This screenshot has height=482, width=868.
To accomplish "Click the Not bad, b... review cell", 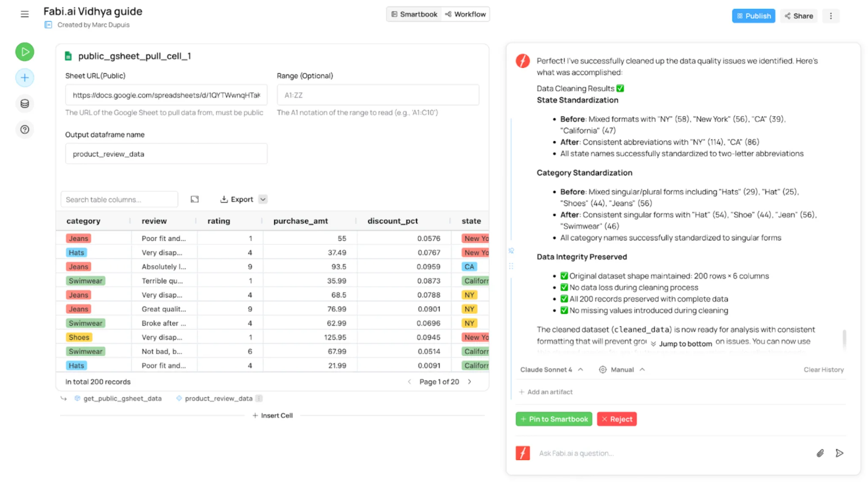I will (x=164, y=351).
